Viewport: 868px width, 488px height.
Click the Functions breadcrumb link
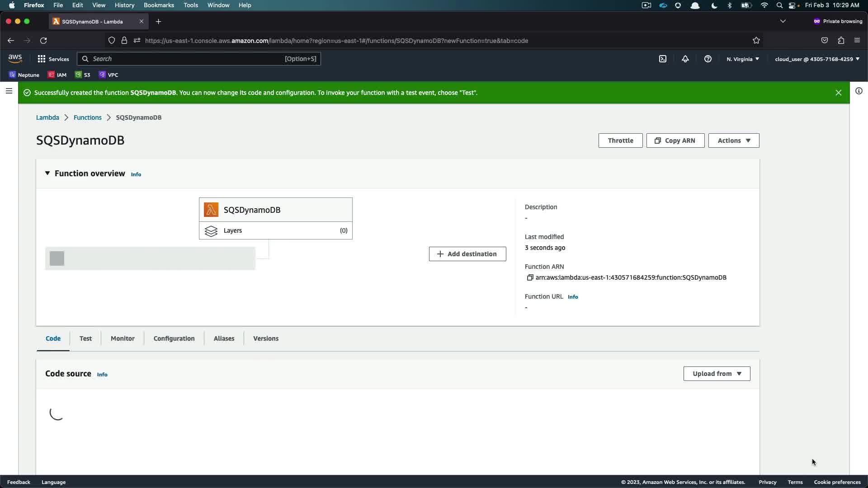pyautogui.click(x=88, y=117)
